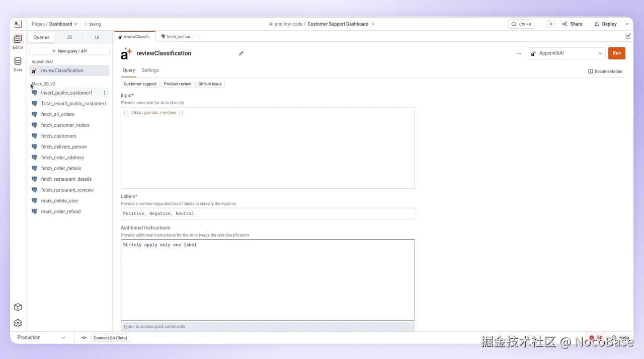Click Connect Git (Beta) button
644x359 pixels.
(x=111, y=338)
